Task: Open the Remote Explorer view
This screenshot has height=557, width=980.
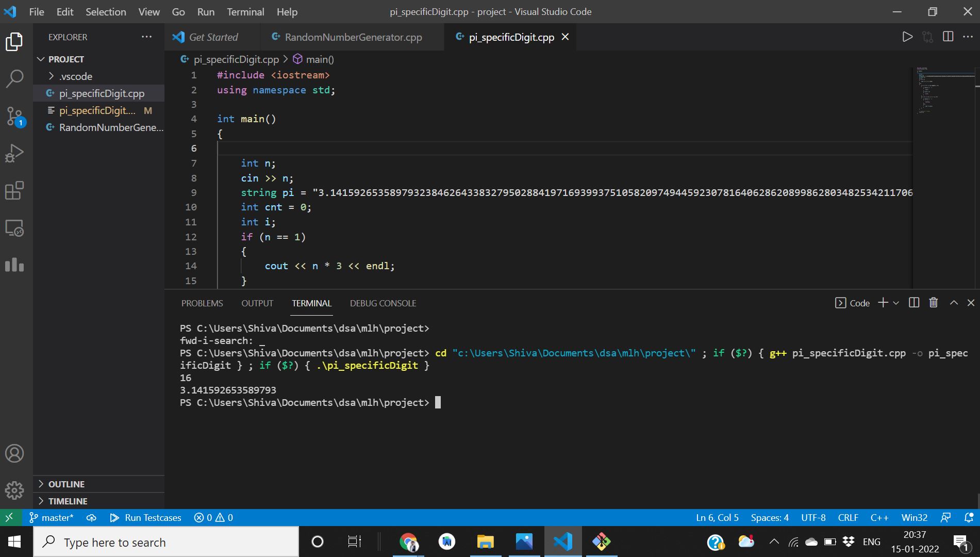Action: click(x=14, y=228)
